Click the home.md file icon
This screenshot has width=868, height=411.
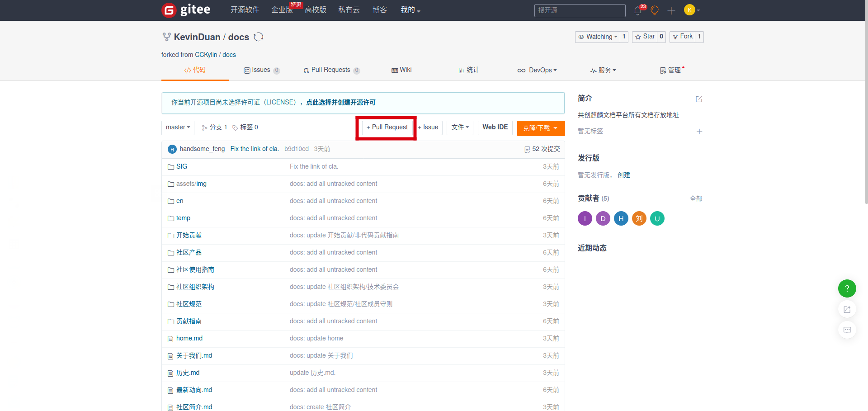[170, 339]
